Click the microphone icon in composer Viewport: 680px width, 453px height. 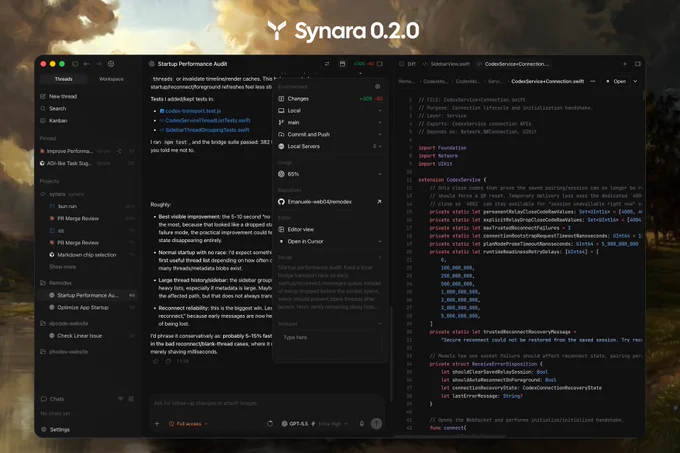362,424
